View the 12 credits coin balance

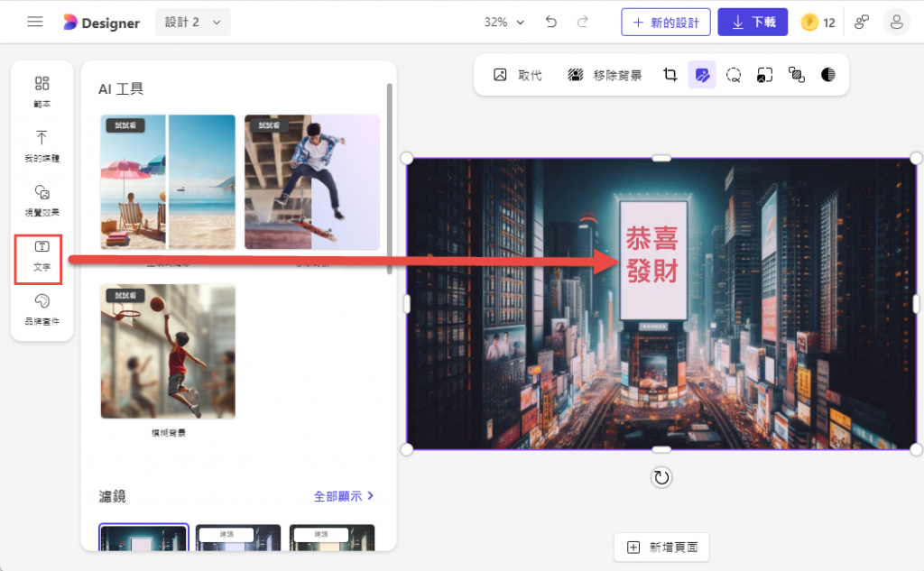[818, 23]
